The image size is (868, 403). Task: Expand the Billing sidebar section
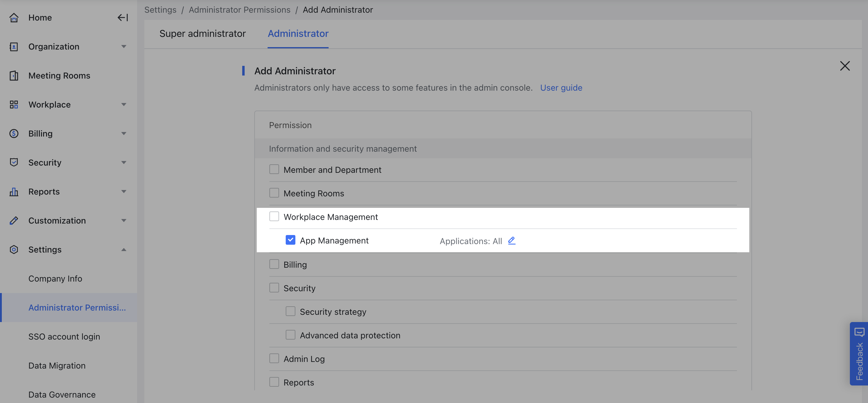coord(124,134)
